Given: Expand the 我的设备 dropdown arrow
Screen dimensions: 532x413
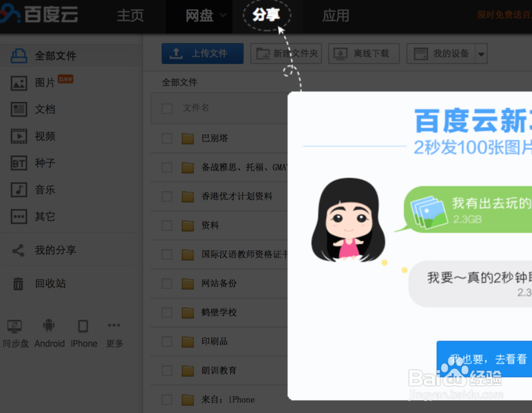Looking at the screenshot, I should [481, 54].
